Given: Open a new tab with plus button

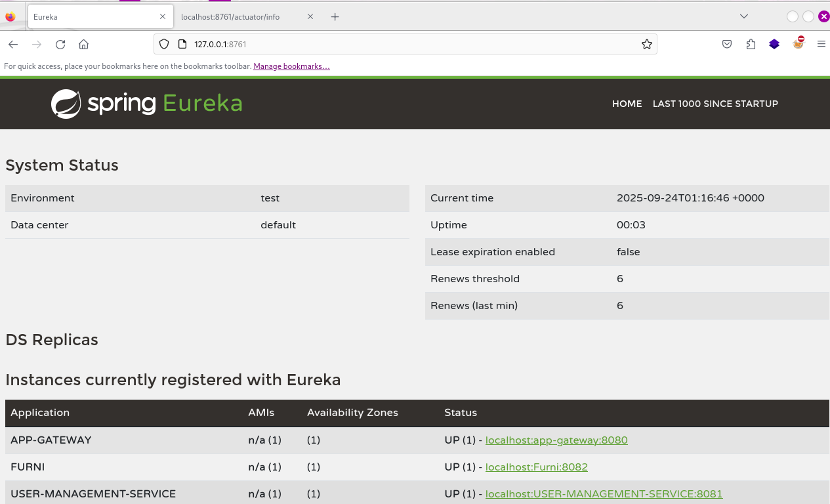Looking at the screenshot, I should tap(335, 17).
